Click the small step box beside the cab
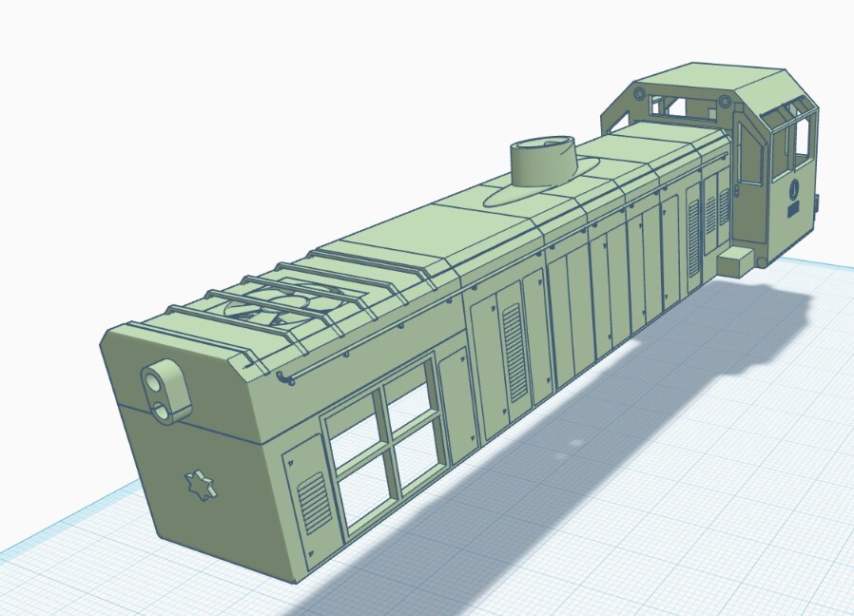This screenshot has height=616, width=854. tap(735, 262)
